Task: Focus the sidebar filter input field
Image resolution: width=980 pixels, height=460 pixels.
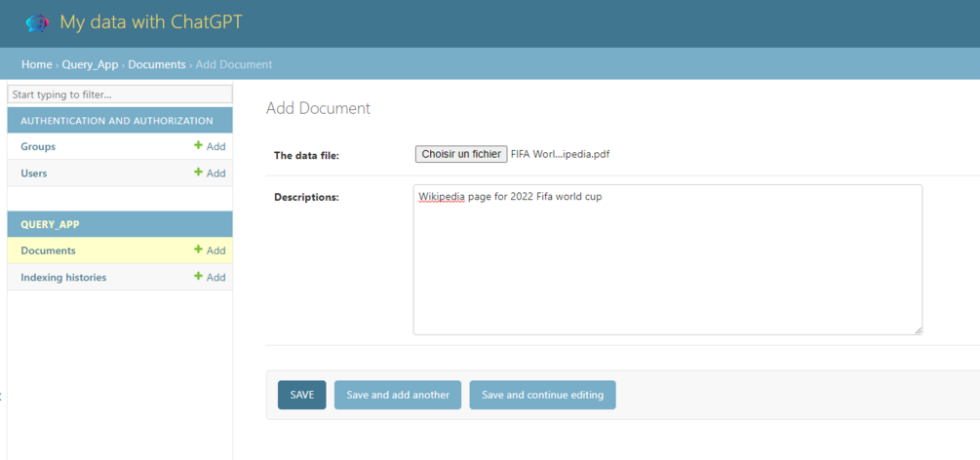Action: (x=120, y=95)
